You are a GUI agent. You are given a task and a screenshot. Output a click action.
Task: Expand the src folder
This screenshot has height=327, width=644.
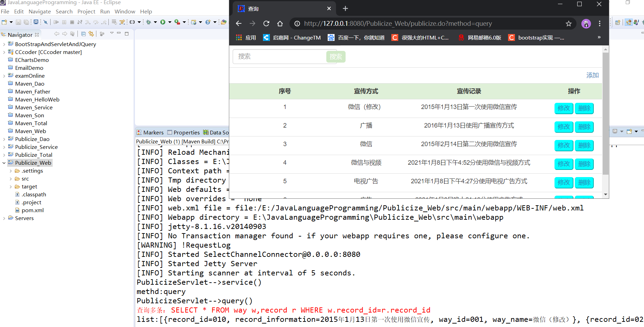pyautogui.click(x=11, y=178)
